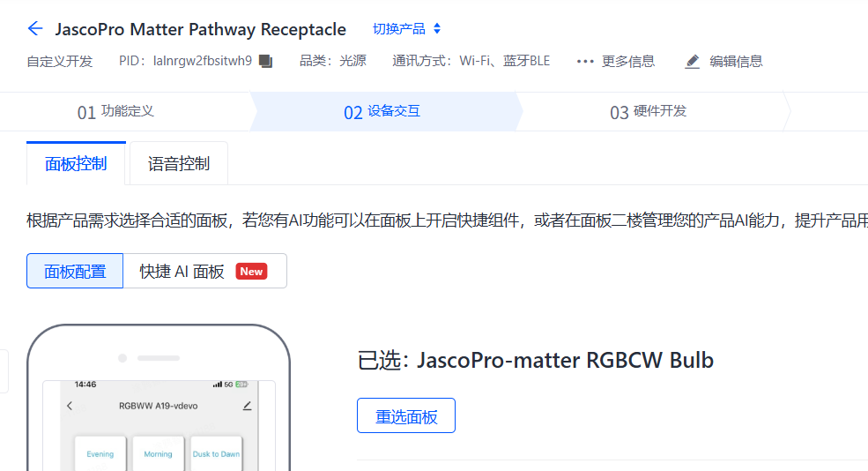Click 通讯方式 Wi-Fi、蓝牙BLE text

pos(471,61)
